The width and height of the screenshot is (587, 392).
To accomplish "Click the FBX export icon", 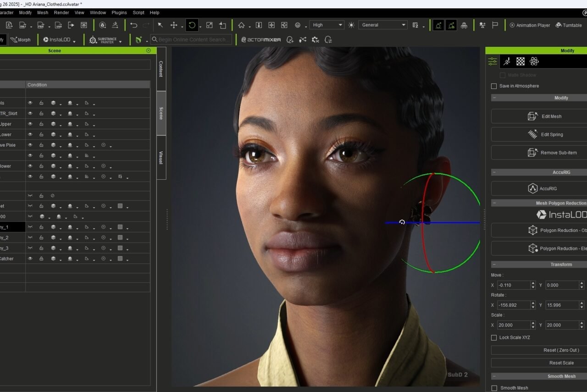I will (x=41, y=25).
